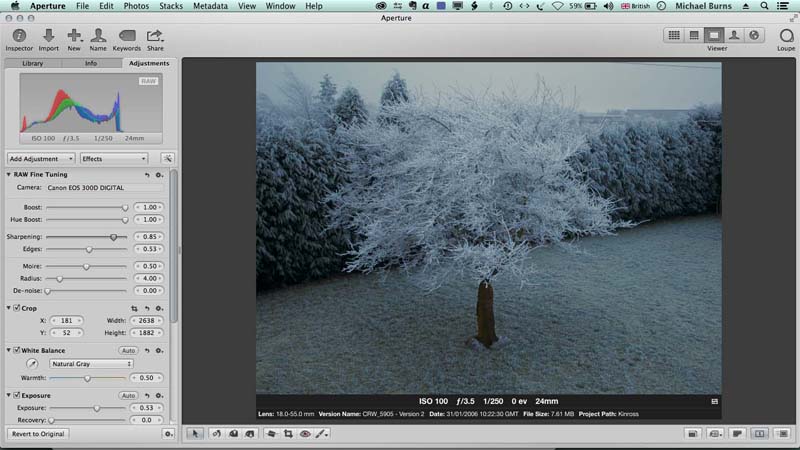Open the Stacks menu

[x=171, y=6]
